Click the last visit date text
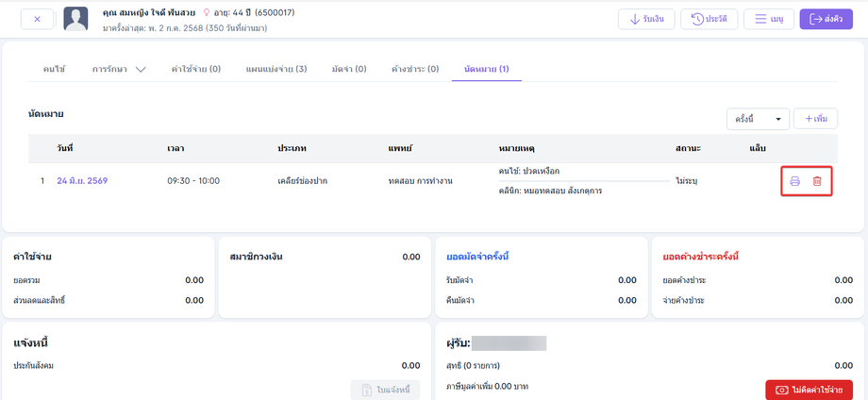The width and height of the screenshot is (868, 400). (x=184, y=27)
